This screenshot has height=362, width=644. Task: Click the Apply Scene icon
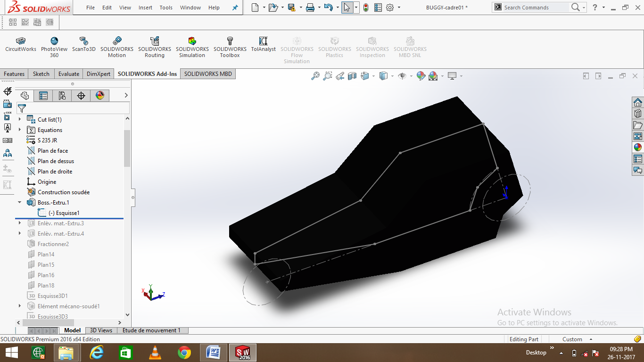click(x=433, y=76)
